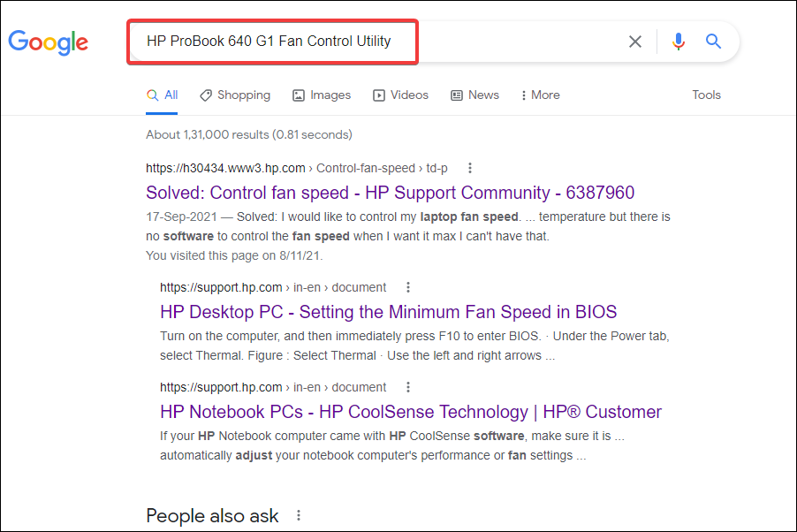Open the HP Desktop PC BIOS fan speed link
The height and width of the screenshot is (532, 797).
point(388,312)
